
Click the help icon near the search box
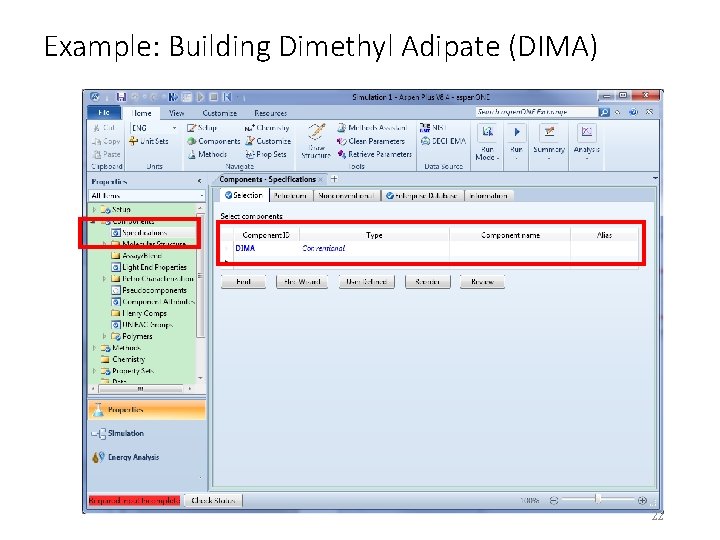(x=633, y=112)
